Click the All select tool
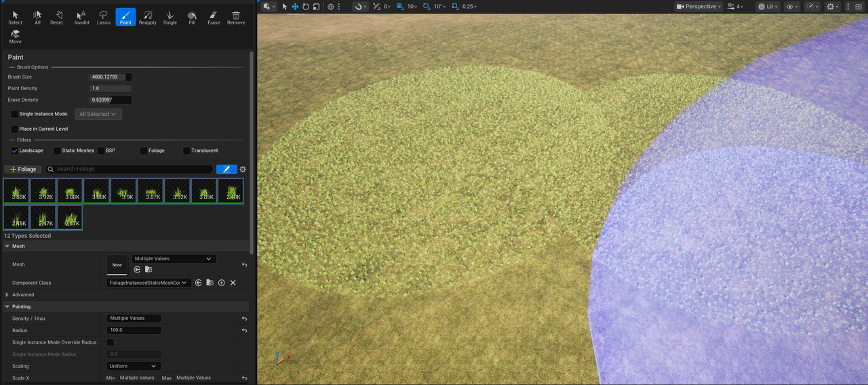This screenshot has width=868, height=385. [37, 18]
